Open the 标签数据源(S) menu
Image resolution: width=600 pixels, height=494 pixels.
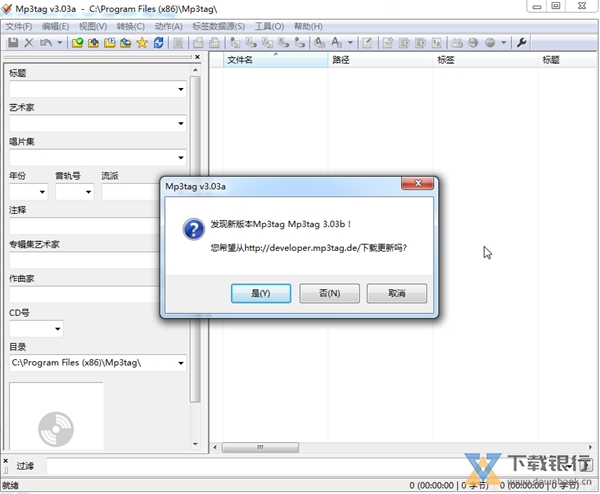(218, 26)
